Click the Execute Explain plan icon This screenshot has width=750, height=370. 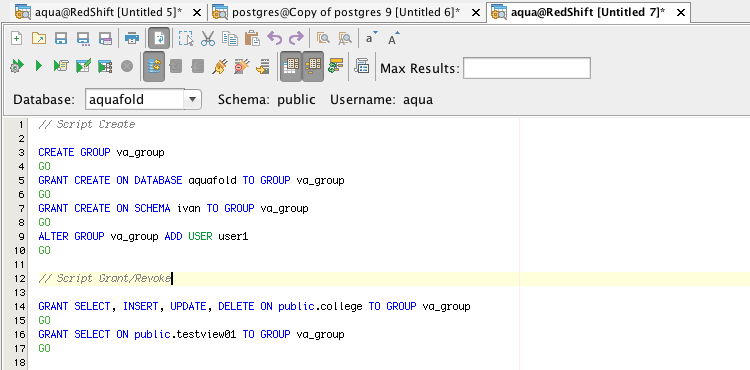tap(105, 66)
